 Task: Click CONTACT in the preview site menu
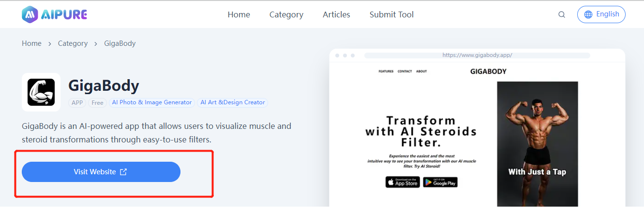click(x=404, y=71)
